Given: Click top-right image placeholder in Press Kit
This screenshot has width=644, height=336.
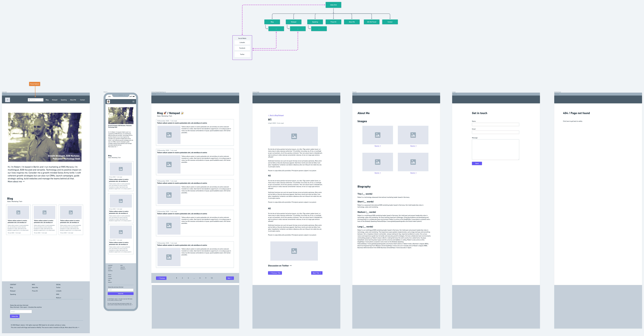Looking at the screenshot, I should coord(413,135).
